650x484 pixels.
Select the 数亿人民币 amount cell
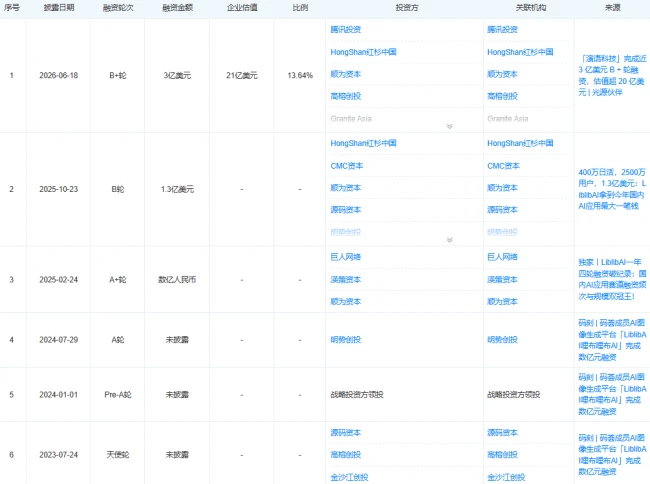(x=177, y=280)
